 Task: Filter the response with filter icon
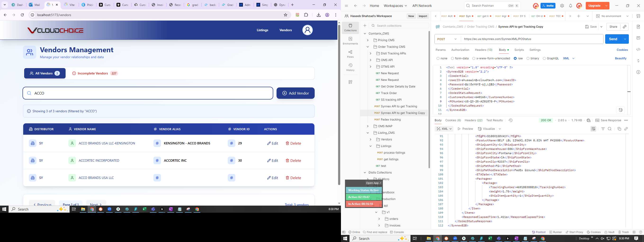point(603,129)
